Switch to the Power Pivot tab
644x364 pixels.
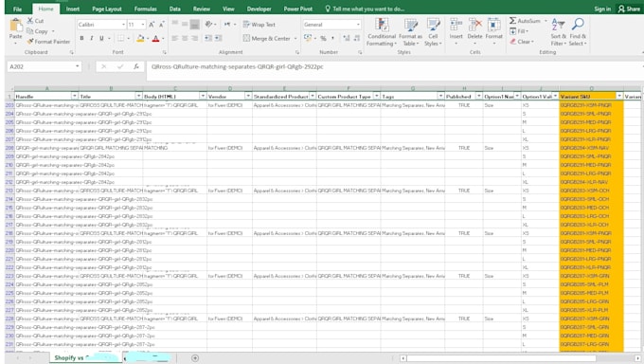click(x=297, y=9)
